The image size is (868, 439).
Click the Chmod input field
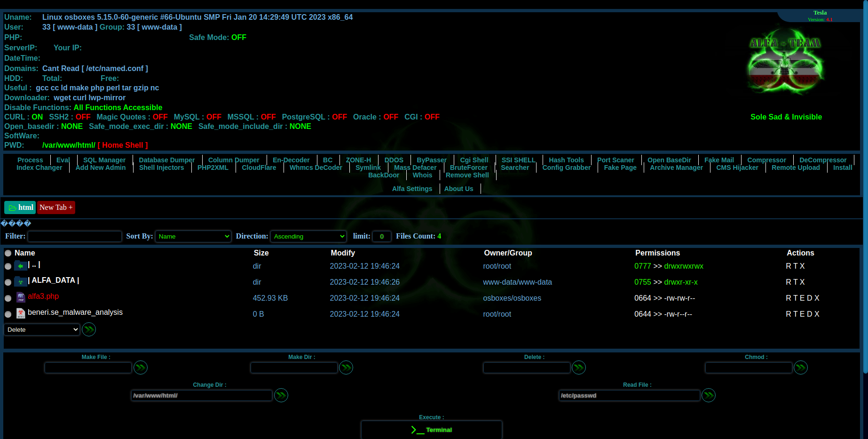pyautogui.click(x=749, y=367)
